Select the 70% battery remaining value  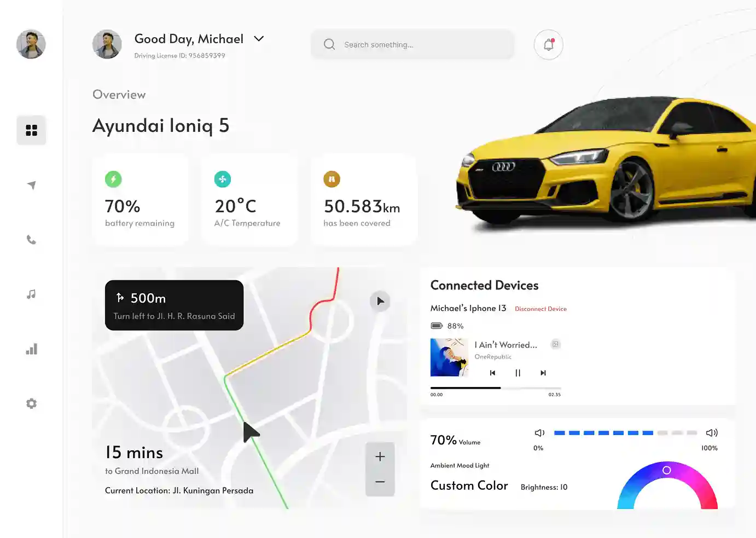click(123, 206)
